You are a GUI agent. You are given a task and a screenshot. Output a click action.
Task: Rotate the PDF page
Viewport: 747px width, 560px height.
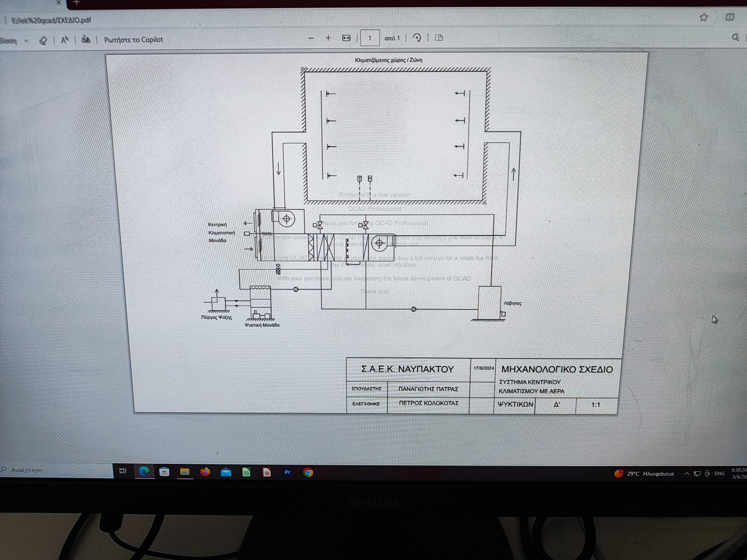click(417, 37)
